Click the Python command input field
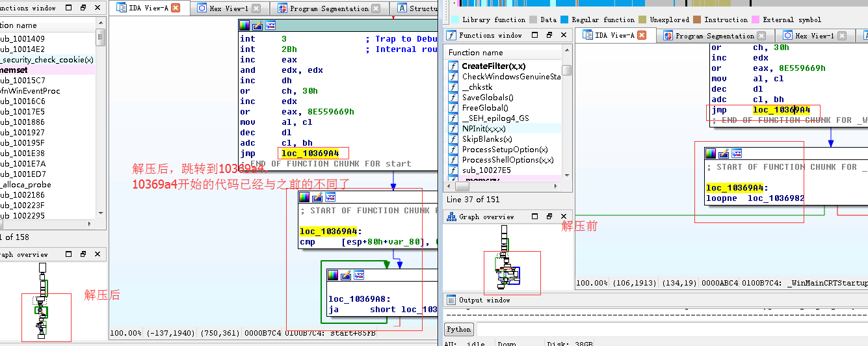The image size is (868, 346). pos(670,329)
